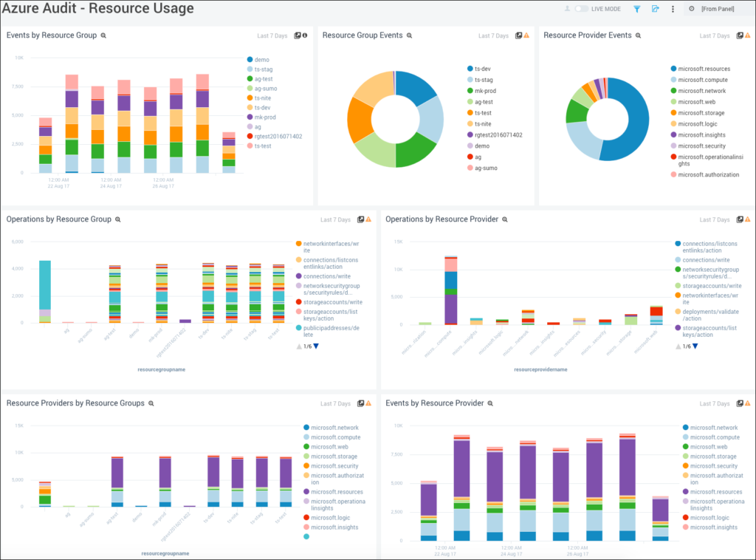Toggle mk-prod series in Events by Resource Group legend
This screenshot has width=756, height=560.
click(261, 117)
